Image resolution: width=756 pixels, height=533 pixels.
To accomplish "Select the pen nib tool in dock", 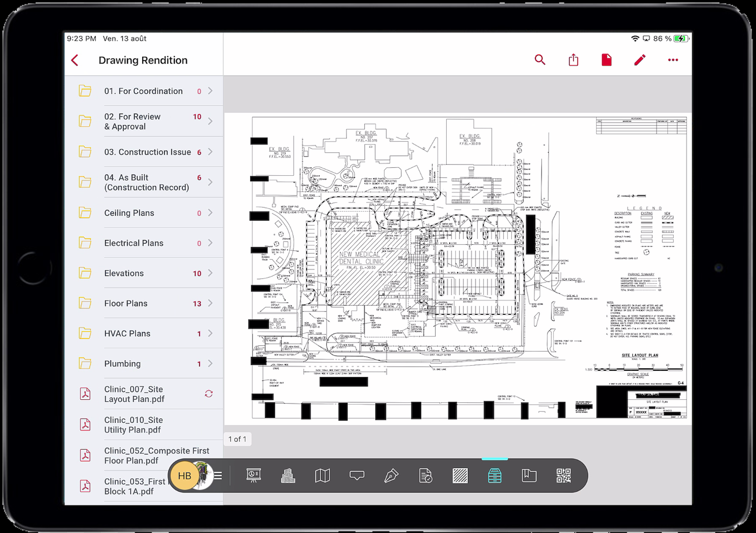I will pyautogui.click(x=391, y=476).
